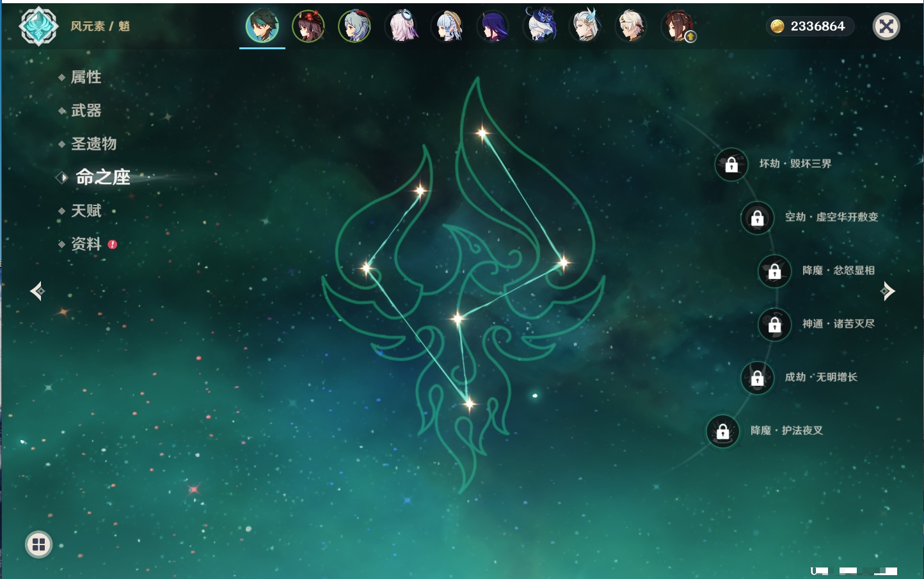Select the light-blue-haired avatar with straw hat
This screenshot has width=924, height=579.
click(447, 26)
